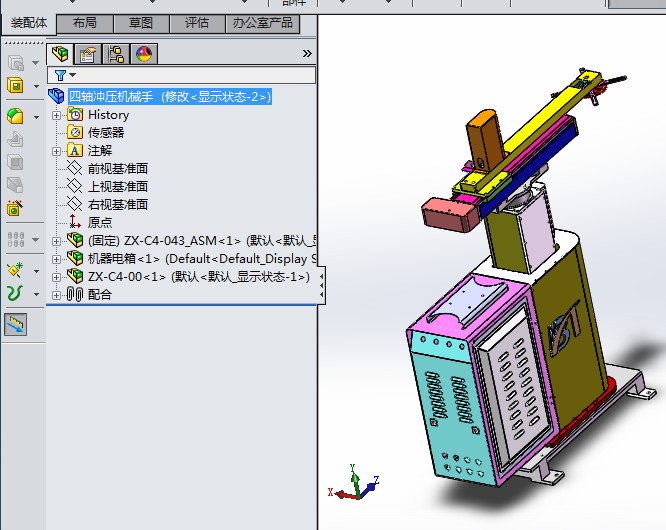Click the yellow sparkle reference geometry icon
Screen dimensions: 666x530
pyautogui.click(x=15, y=270)
